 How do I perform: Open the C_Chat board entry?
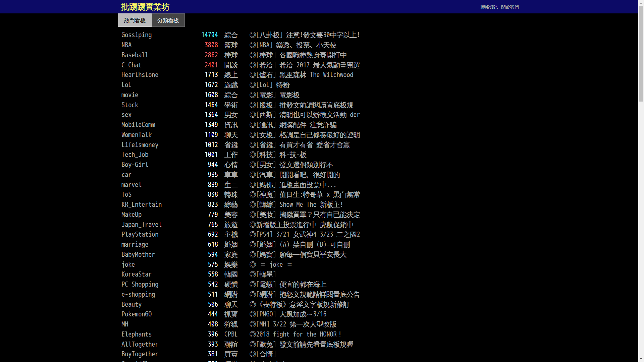[x=131, y=65]
